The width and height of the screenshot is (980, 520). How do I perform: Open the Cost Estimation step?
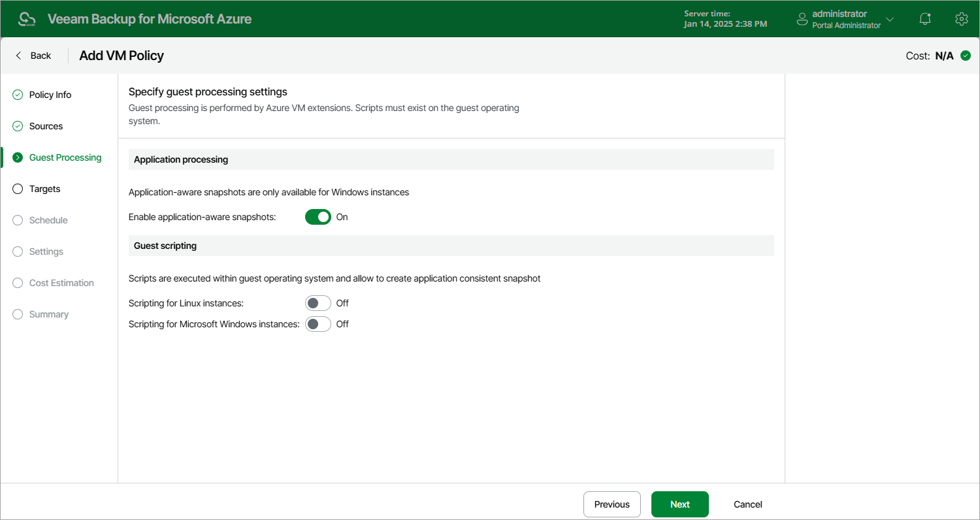coord(61,283)
